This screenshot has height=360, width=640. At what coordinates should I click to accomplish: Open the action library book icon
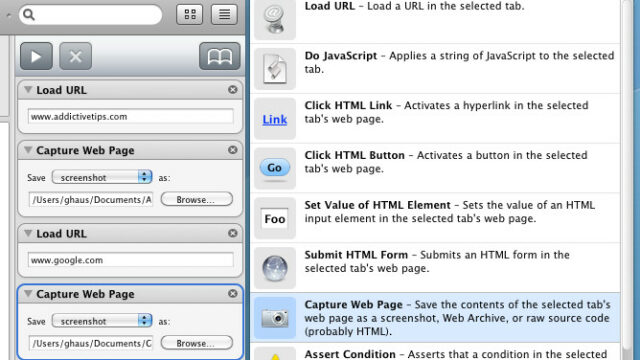tap(220, 56)
